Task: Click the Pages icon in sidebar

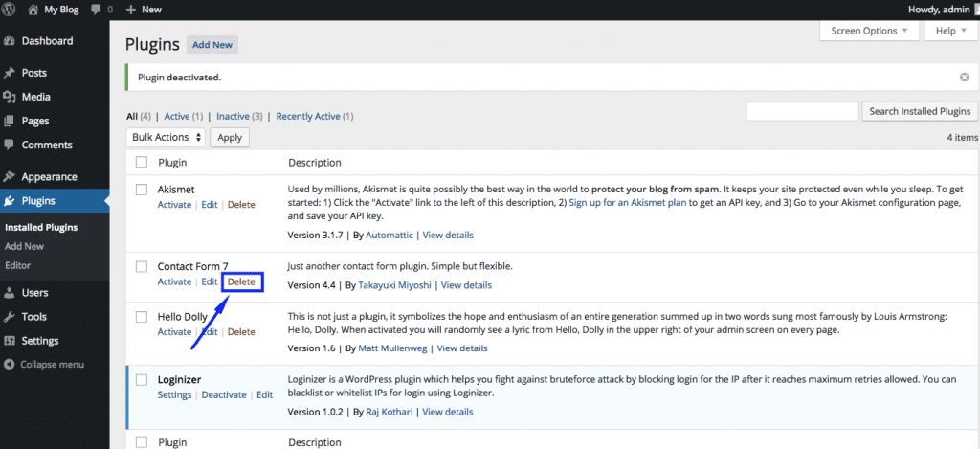Action: (x=10, y=121)
